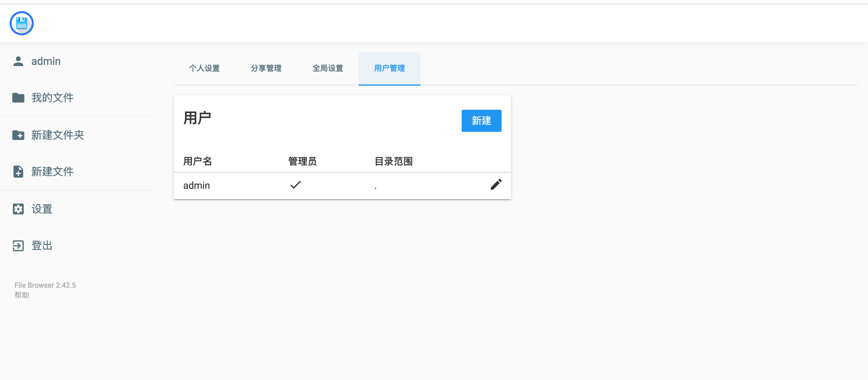Click the settings gear icon in sidebar
The width and height of the screenshot is (868, 380).
(x=18, y=209)
